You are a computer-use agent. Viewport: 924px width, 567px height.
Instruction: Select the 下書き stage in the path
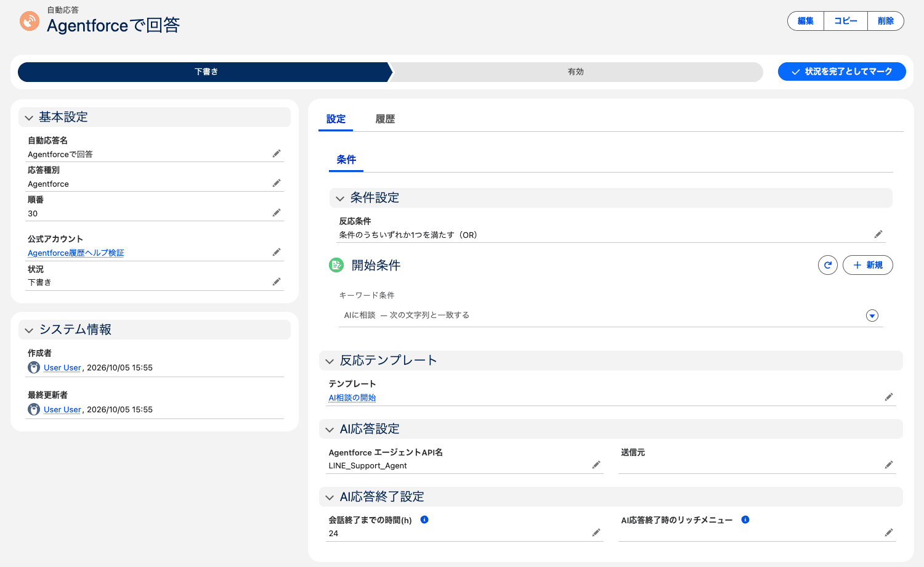[x=206, y=71]
